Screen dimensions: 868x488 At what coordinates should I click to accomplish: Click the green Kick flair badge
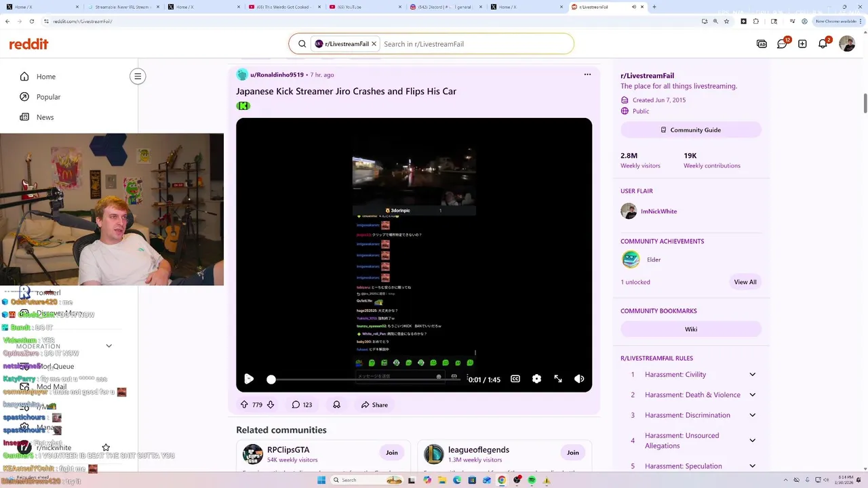pyautogui.click(x=243, y=106)
